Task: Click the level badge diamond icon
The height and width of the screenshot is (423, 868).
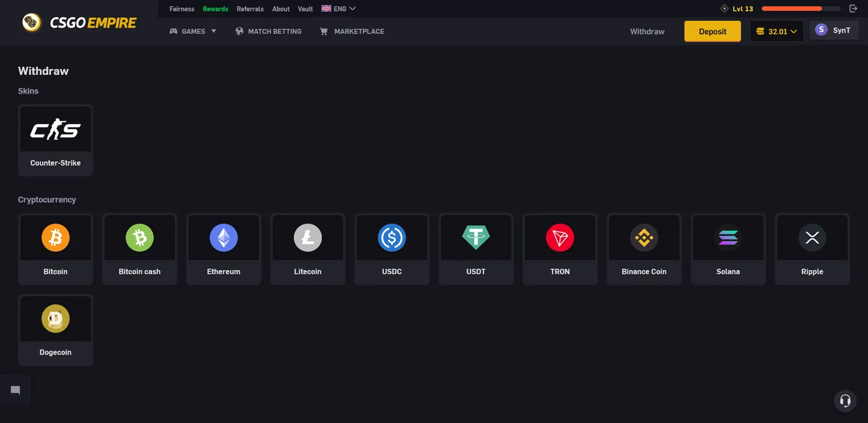Action: [x=724, y=9]
